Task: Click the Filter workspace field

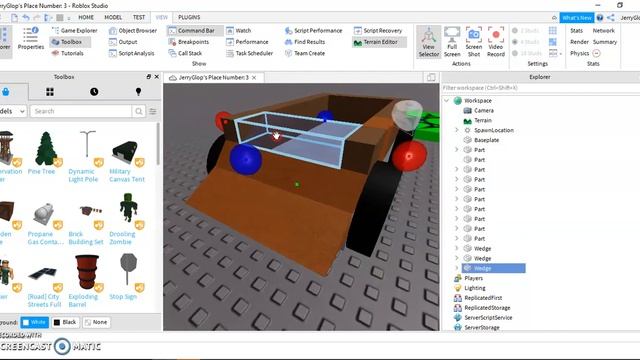Action: coord(541,88)
